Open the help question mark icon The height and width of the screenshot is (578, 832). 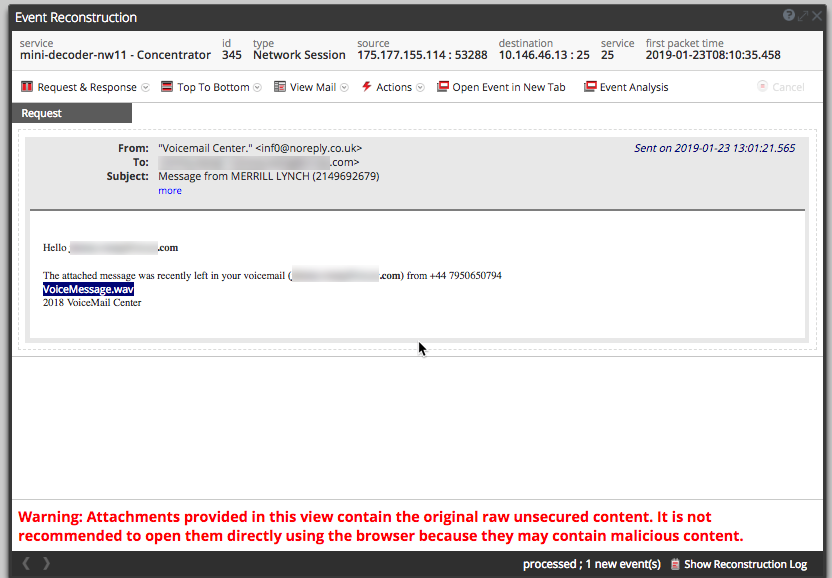[x=789, y=15]
